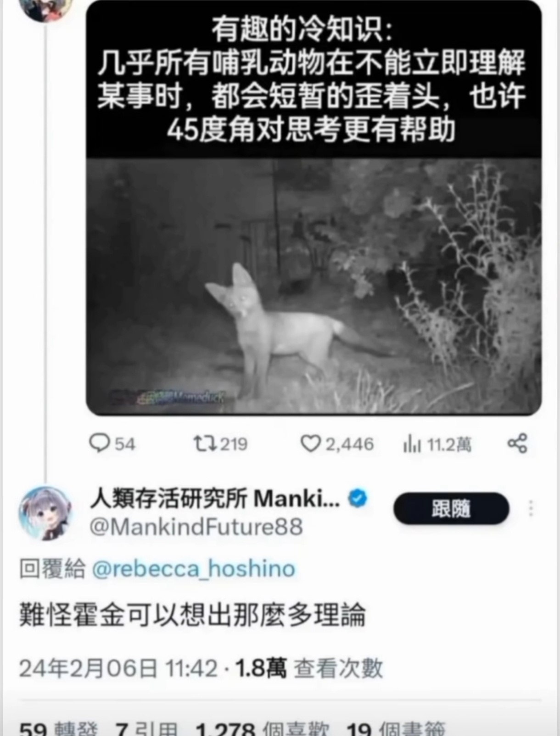This screenshot has height=736, width=560.
Task: Click the 跟隨 follow button
Action: [x=451, y=508]
